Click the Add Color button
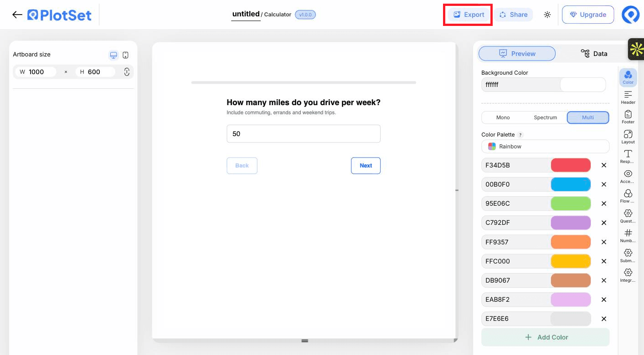 (545, 337)
